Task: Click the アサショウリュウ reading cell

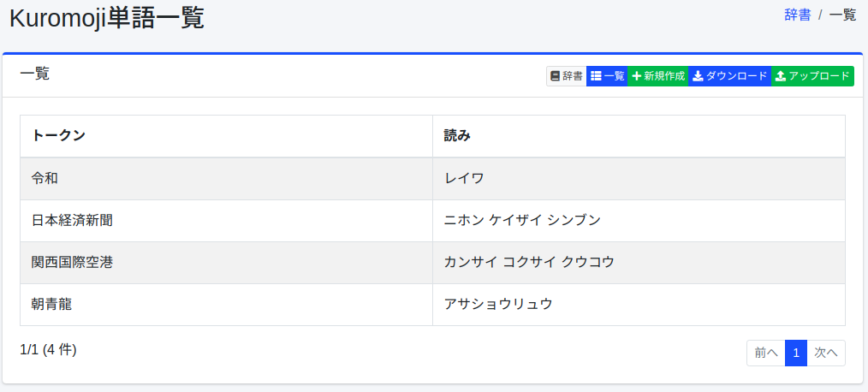Action: [x=498, y=304]
